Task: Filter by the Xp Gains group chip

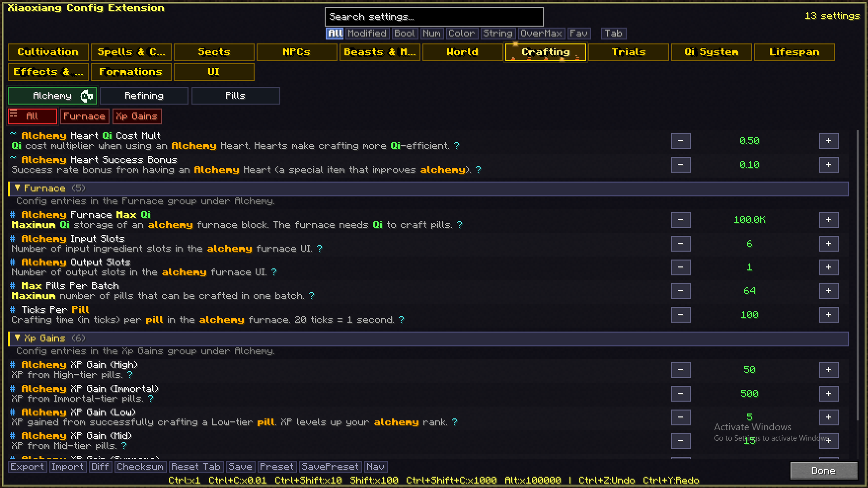Action: click(x=137, y=116)
